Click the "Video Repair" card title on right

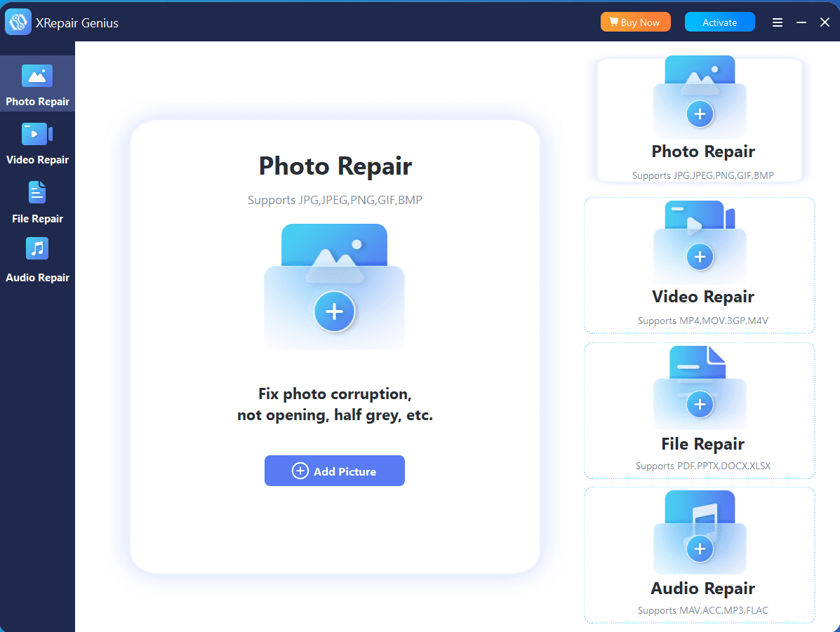click(703, 297)
